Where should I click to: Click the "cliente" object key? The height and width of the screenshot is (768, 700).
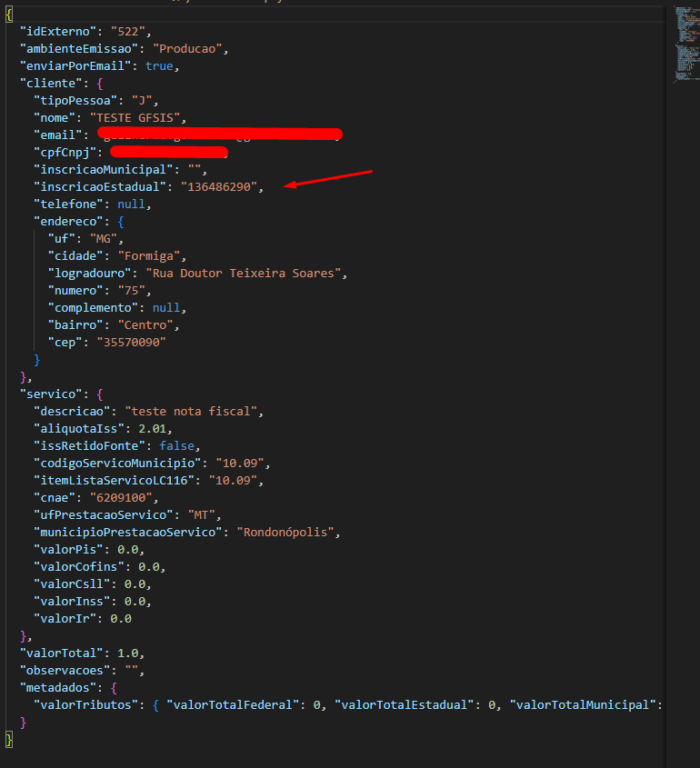coord(54,84)
